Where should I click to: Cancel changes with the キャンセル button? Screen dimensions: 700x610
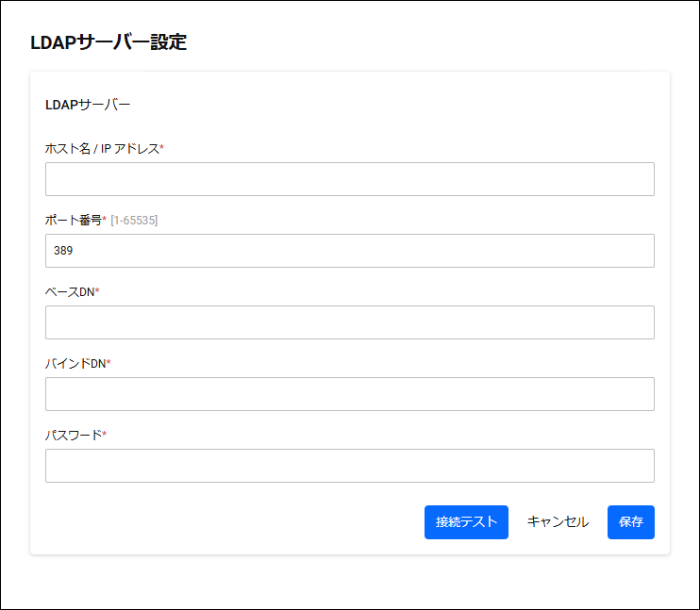point(558,522)
